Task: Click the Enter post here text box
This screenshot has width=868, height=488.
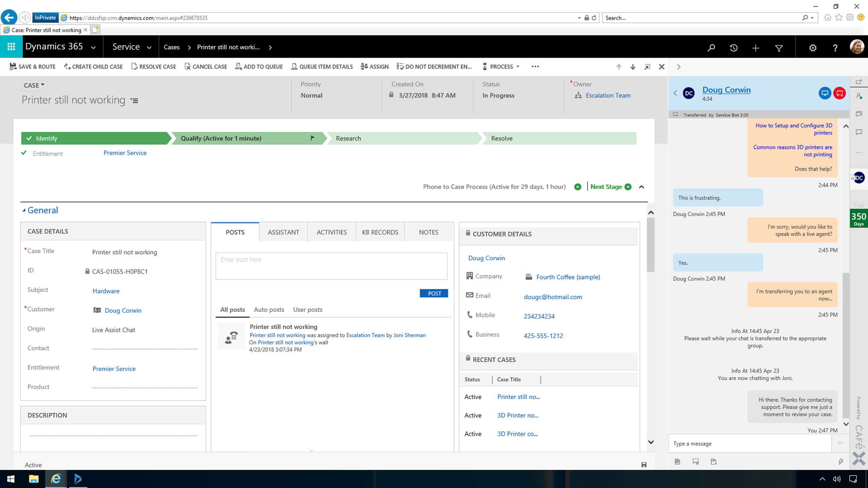Action: 331,266
